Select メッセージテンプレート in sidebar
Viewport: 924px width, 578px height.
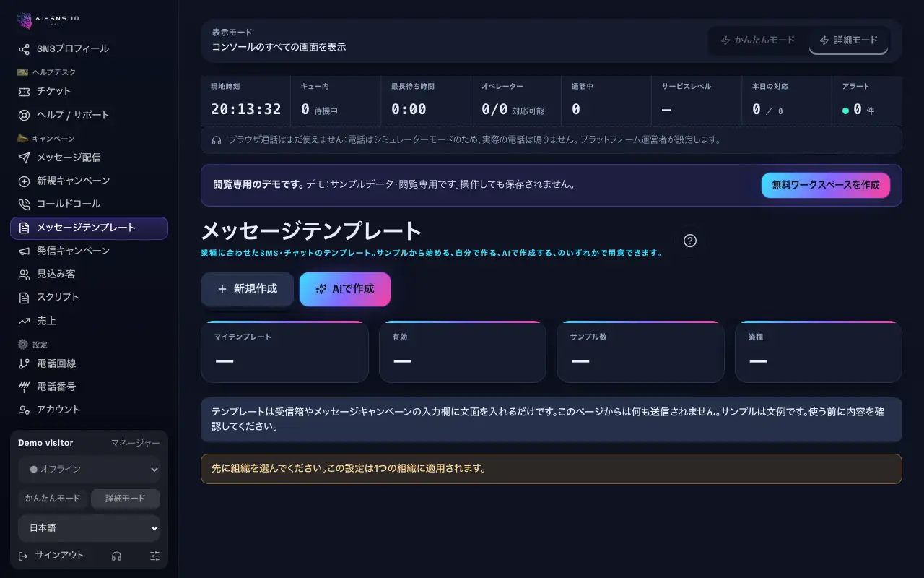click(x=89, y=228)
